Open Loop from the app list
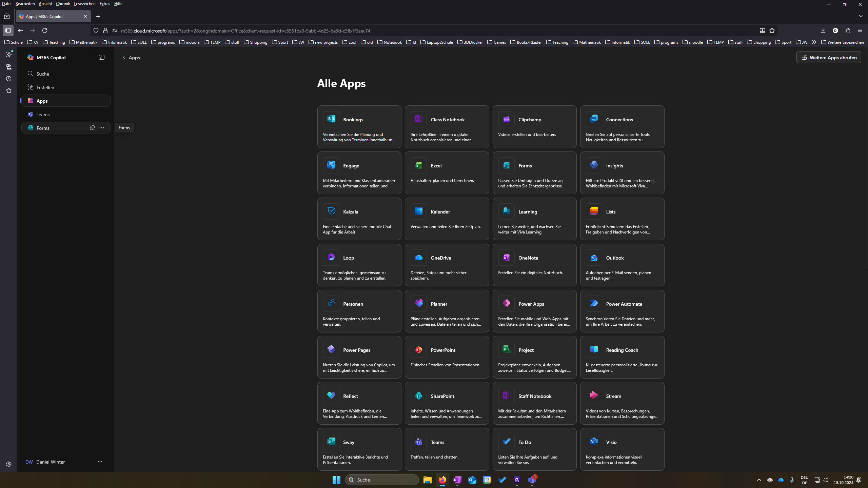Screen dimensions: 868x488 (359, 265)
